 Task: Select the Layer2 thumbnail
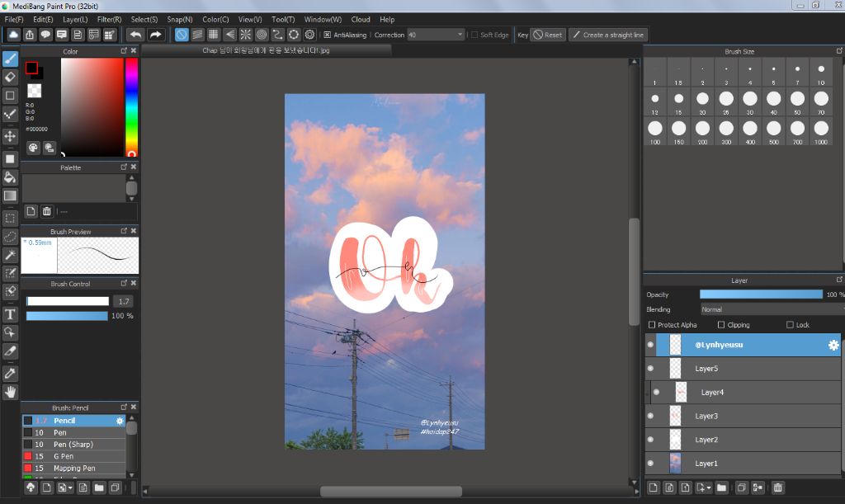pos(675,440)
